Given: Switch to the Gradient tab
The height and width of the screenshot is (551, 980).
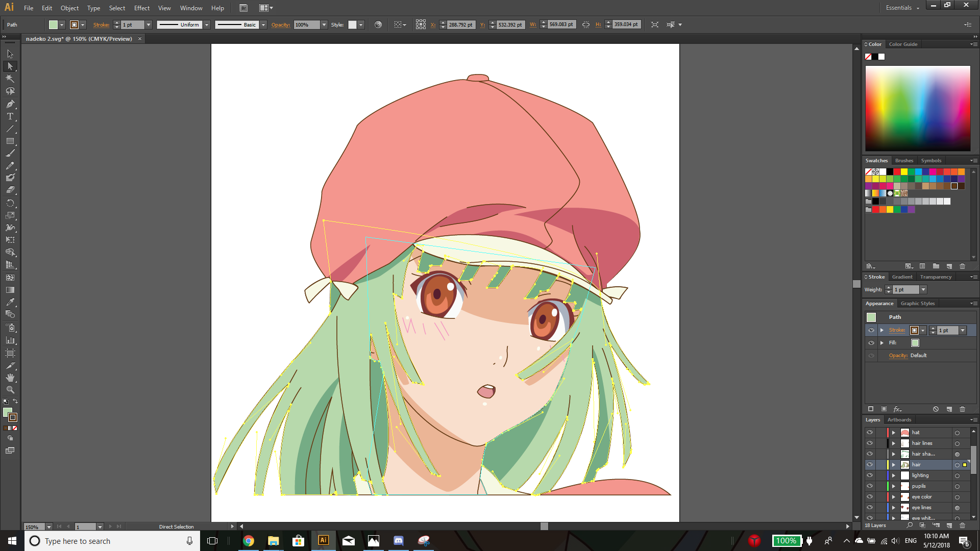Looking at the screenshot, I should [902, 277].
